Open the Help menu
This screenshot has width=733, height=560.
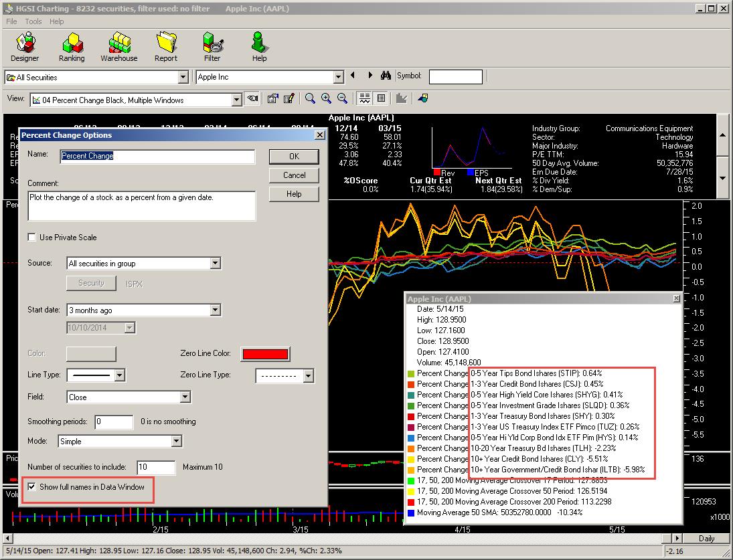click(x=56, y=21)
